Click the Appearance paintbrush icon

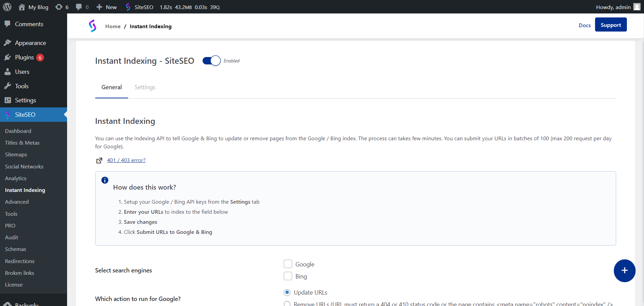click(x=7, y=43)
